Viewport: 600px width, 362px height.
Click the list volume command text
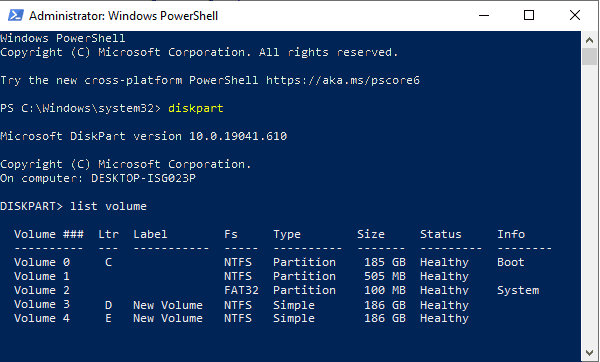pyautogui.click(x=108, y=206)
